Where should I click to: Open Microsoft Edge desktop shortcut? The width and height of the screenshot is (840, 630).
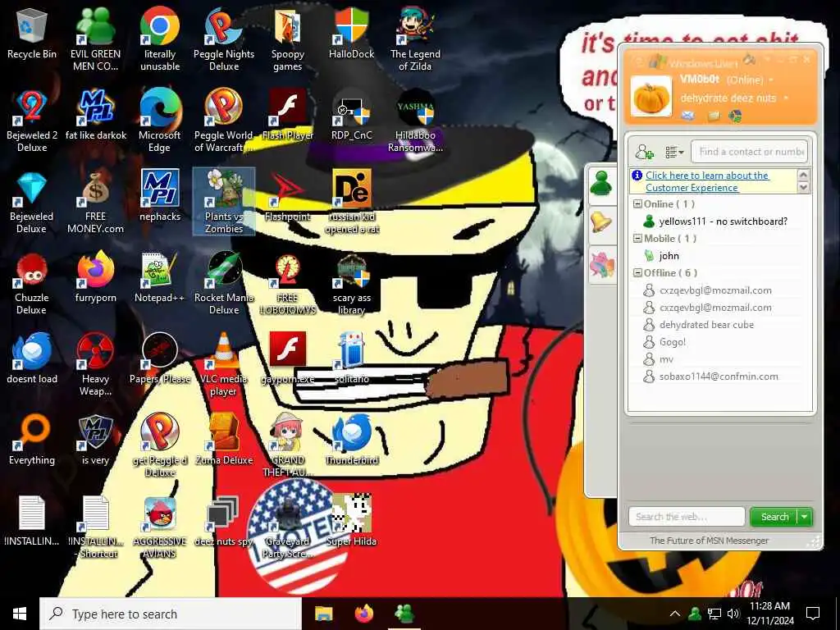click(x=160, y=119)
